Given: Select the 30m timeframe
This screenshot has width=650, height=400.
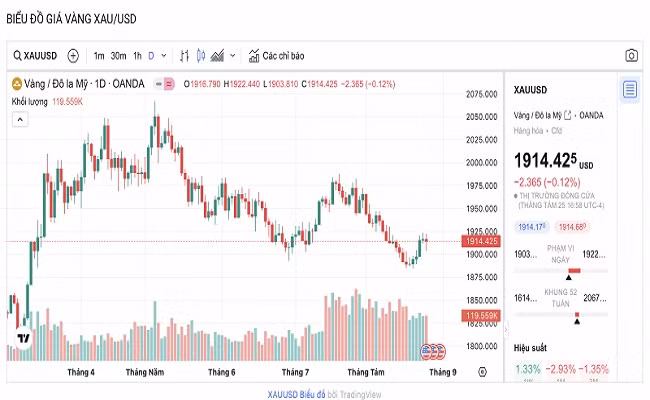Looking at the screenshot, I should pyautogui.click(x=118, y=56).
